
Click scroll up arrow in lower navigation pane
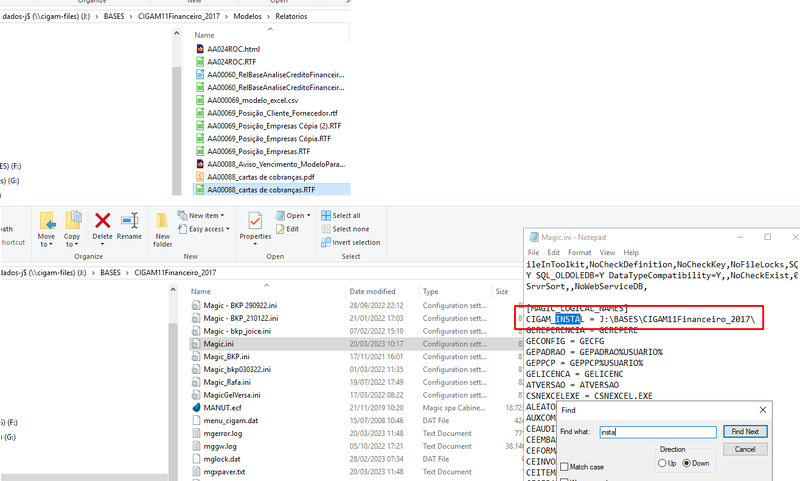coord(173,290)
